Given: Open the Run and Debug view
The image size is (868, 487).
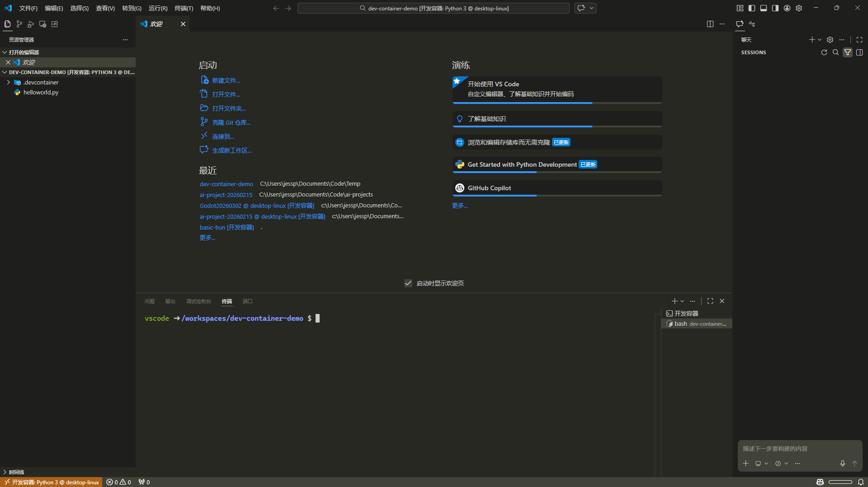Looking at the screenshot, I should click(x=31, y=24).
